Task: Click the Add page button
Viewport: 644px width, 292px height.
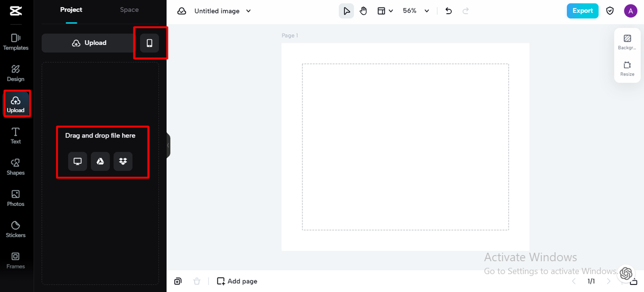Action: point(237,281)
